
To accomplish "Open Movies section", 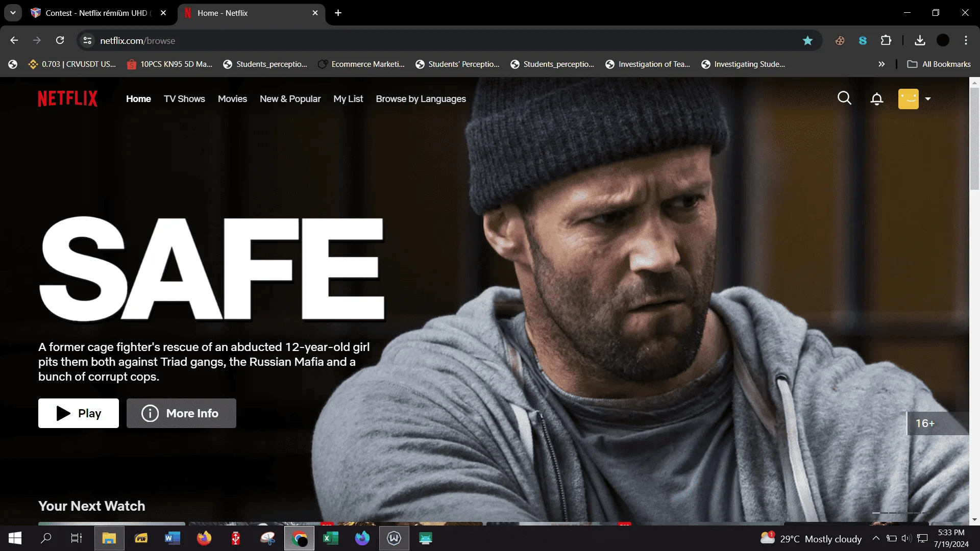I will coord(232,99).
